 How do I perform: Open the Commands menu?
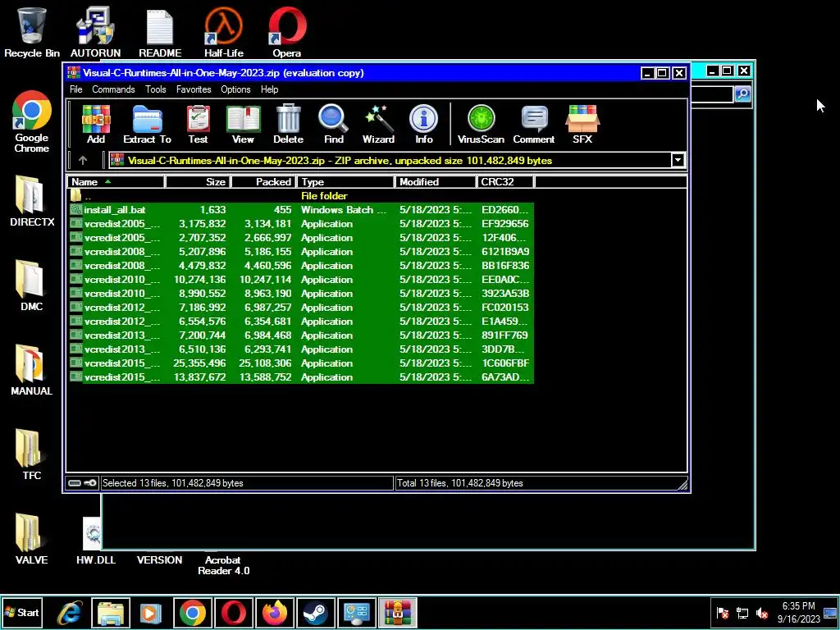[x=113, y=89]
